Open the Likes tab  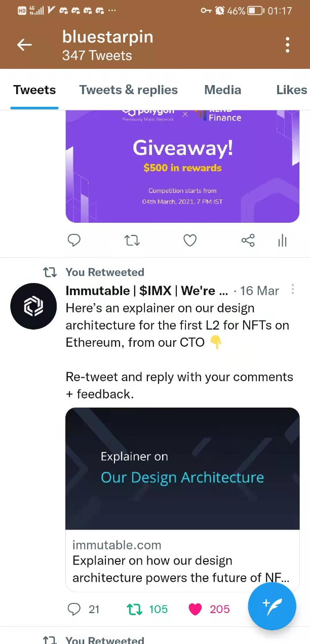tap(291, 90)
